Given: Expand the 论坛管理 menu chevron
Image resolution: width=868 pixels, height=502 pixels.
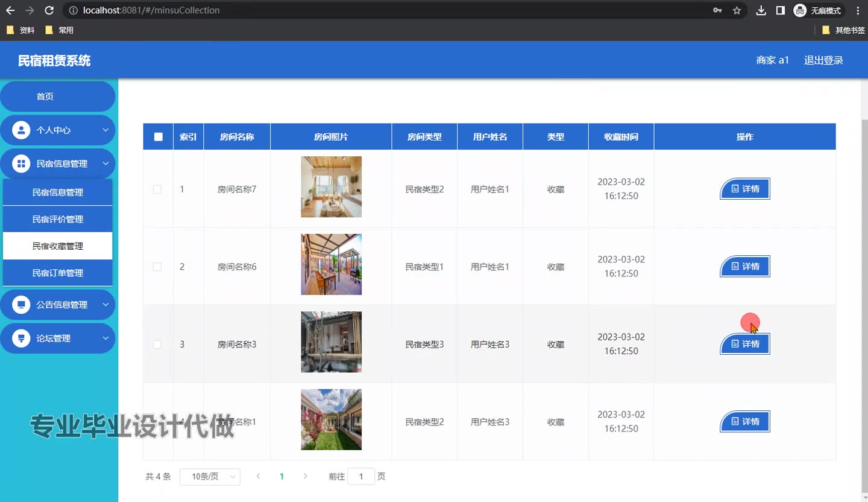Looking at the screenshot, I should 105,338.
